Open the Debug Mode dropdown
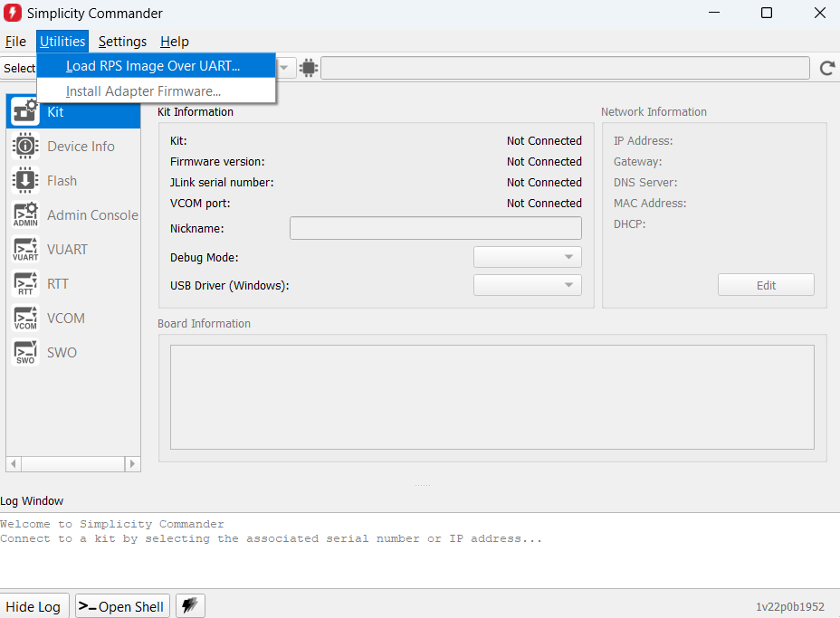This screenshot has height=618, width=840. 527,257
